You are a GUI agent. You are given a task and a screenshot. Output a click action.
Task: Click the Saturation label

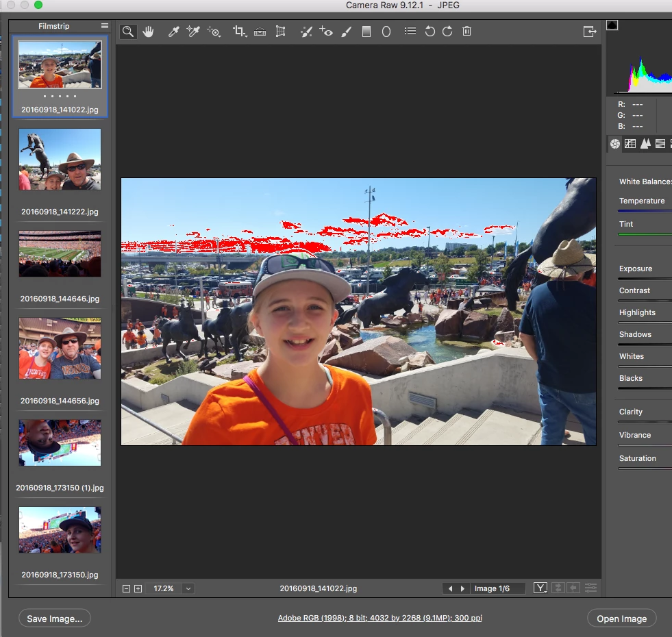click(x=637, y=458)
